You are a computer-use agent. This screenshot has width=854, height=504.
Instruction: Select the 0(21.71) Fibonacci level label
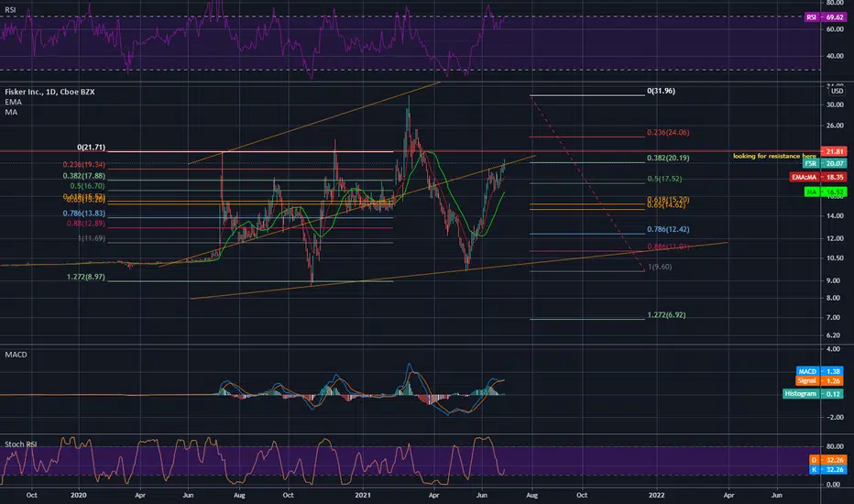pos(91,148)
